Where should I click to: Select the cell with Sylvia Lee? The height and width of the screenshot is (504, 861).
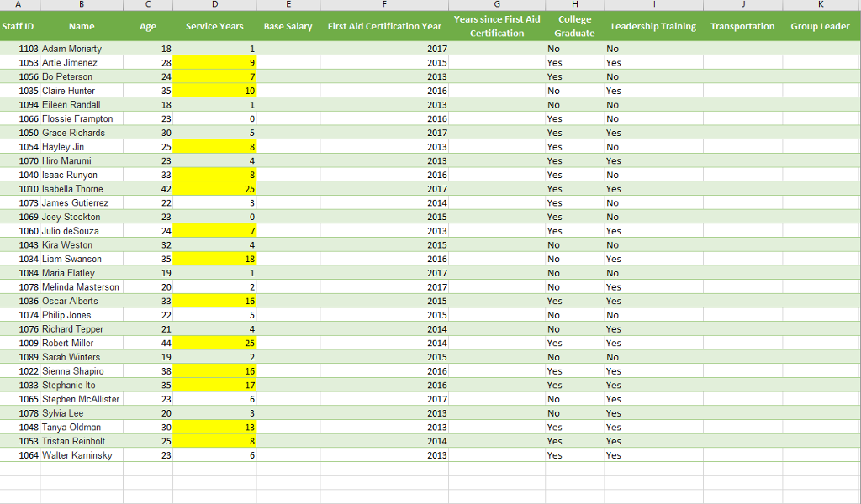tap(82, 413)
